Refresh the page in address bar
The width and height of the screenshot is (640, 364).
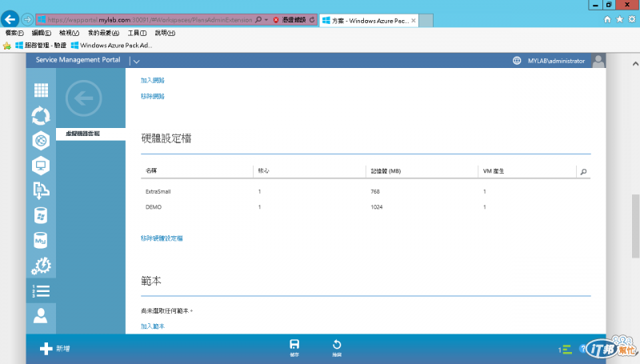[x=312, y=19]
